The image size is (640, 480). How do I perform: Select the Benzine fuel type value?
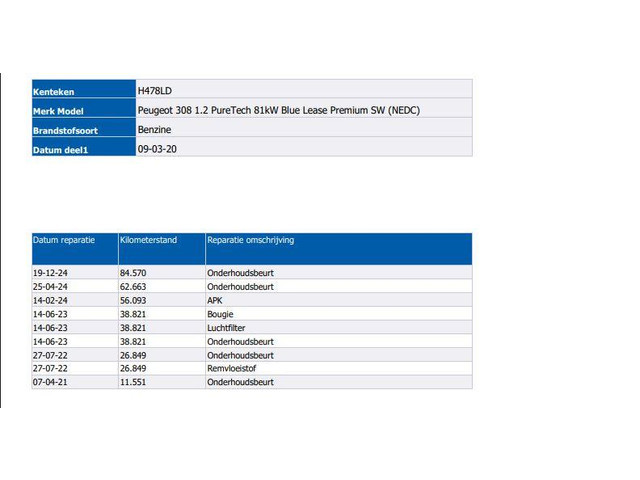(x=153, y=129)
